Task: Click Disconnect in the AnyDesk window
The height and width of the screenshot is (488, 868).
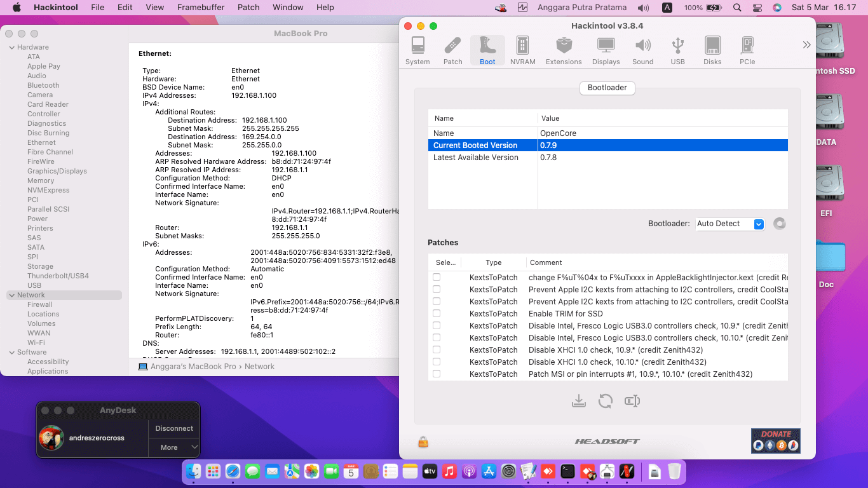Action: [x=174, y=428]
